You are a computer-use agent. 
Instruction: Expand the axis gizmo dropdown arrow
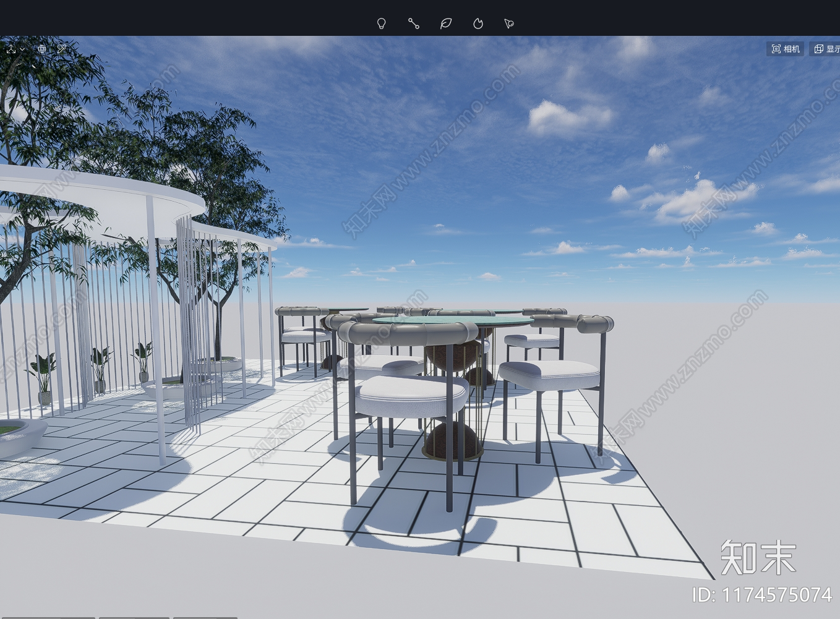(23, 49)
